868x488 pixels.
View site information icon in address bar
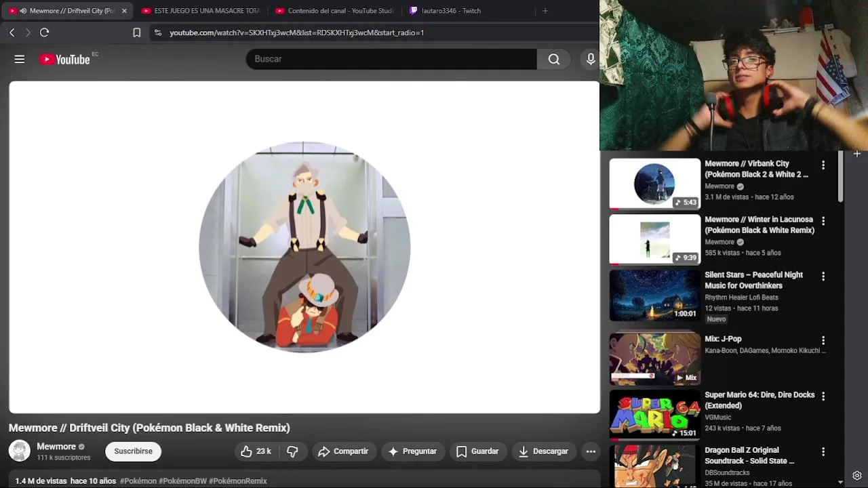coord(158,33)
